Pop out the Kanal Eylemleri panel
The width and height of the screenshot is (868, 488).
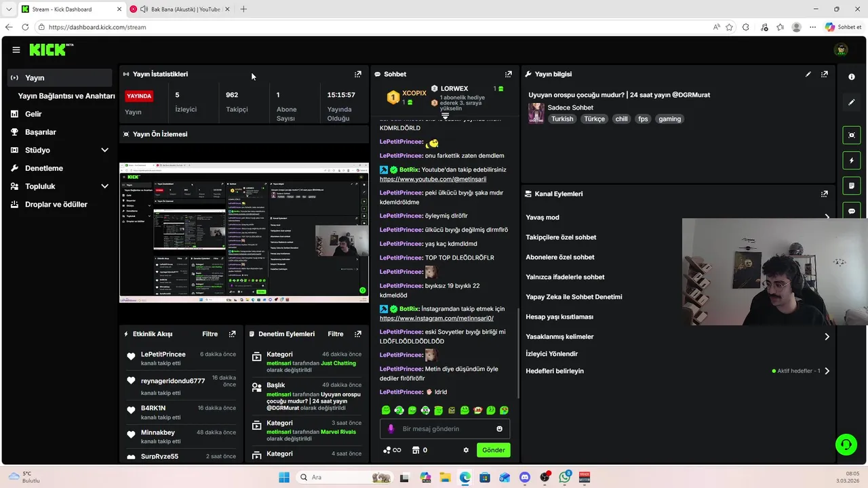pyautogui.click(x=825, y=194)
